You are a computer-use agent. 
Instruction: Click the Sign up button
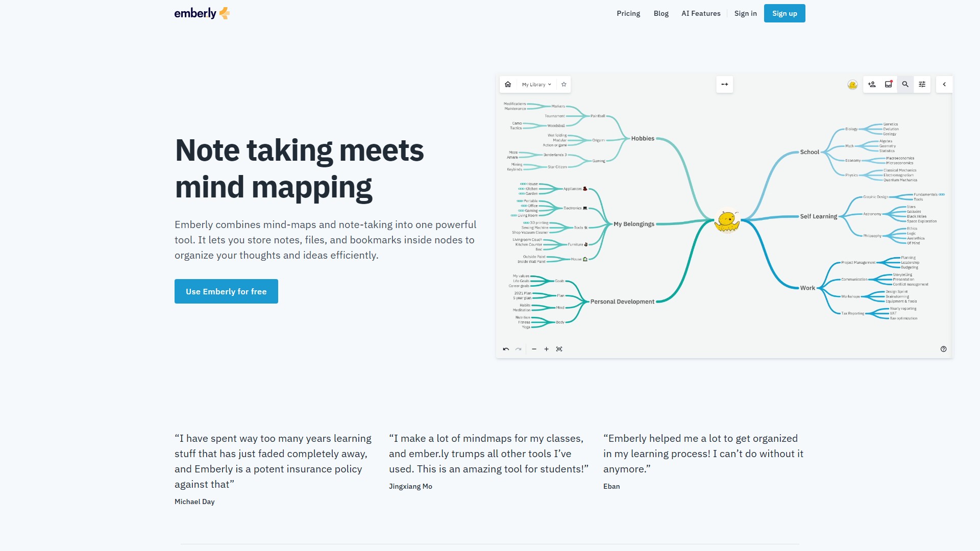click(x=785, y=14)
